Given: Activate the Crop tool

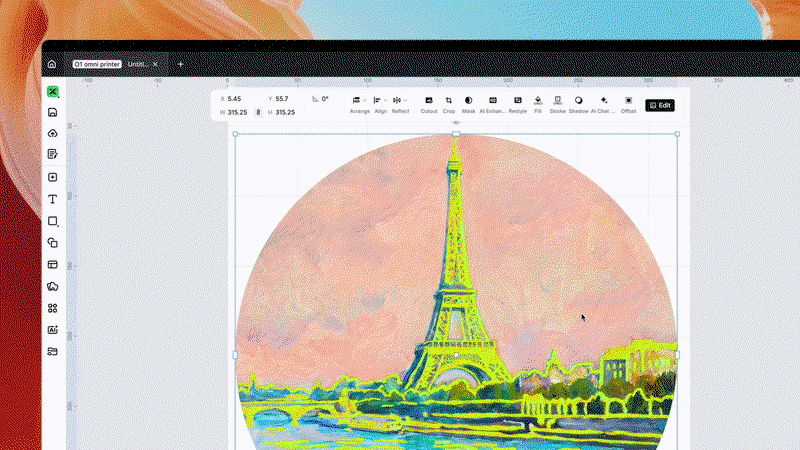Looking at the screenshot, I should click(448, 105).
